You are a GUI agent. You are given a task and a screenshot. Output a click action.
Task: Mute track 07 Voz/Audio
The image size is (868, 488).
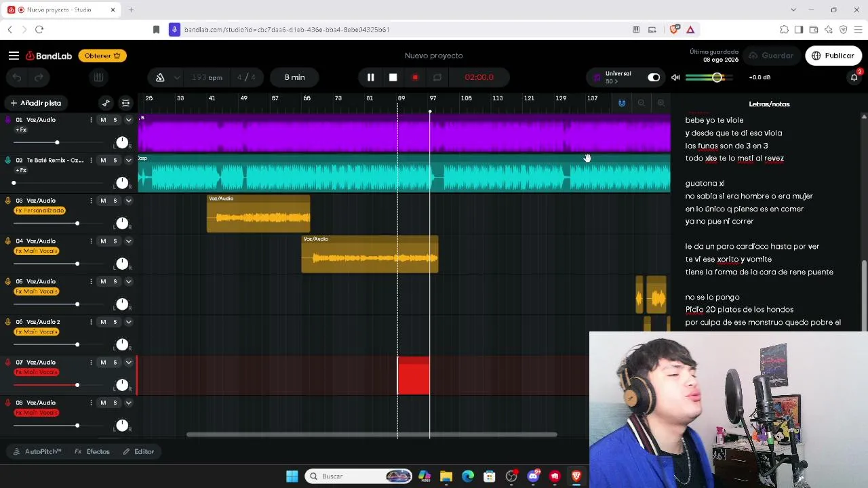[103, 363]
